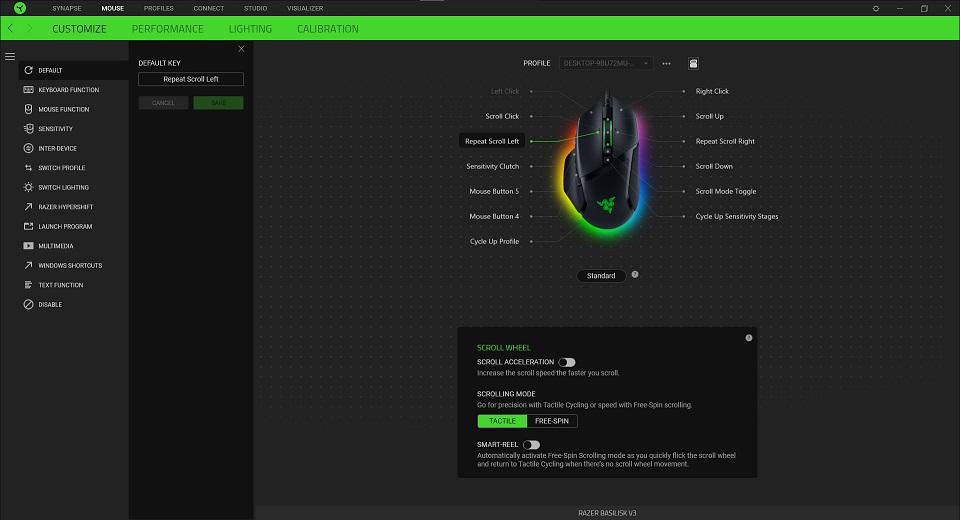This screenshot has width=960, height=520.
Task: Go forward with the right arrow
Action: click(x=29, y=28)
